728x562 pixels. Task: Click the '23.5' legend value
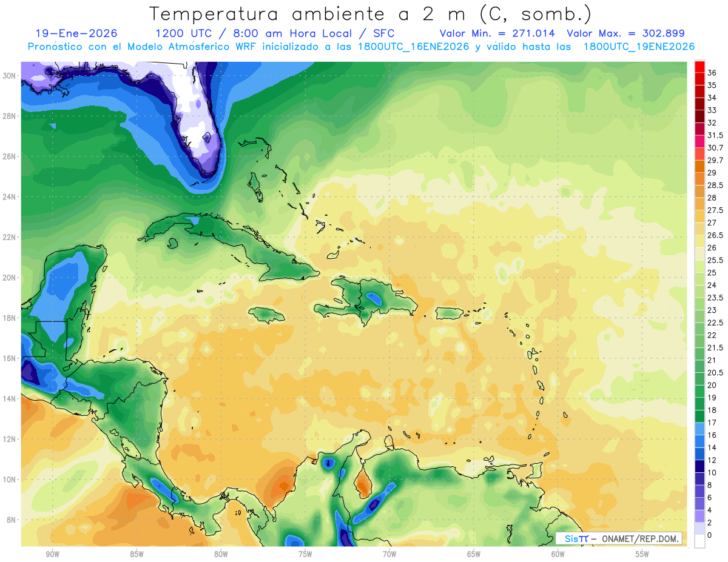[715, 298]
